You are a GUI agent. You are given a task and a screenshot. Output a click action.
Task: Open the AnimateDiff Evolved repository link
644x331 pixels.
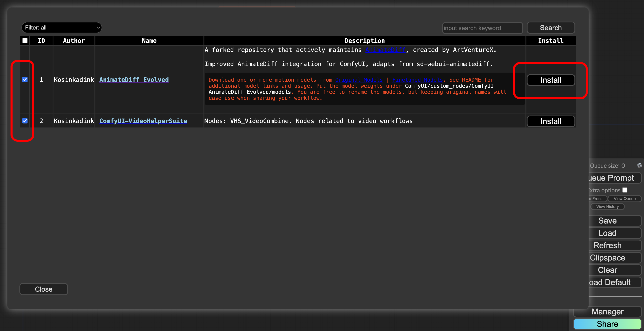(x=134, y=80)
